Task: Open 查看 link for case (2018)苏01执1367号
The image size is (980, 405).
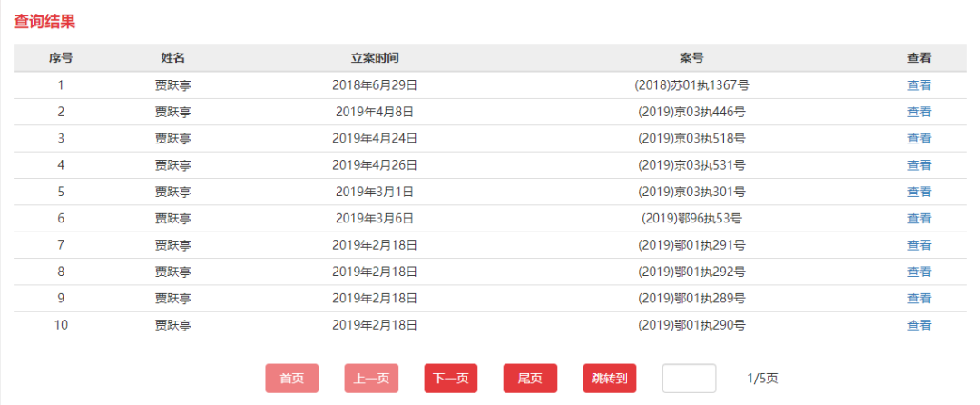Action: point(919,85)
